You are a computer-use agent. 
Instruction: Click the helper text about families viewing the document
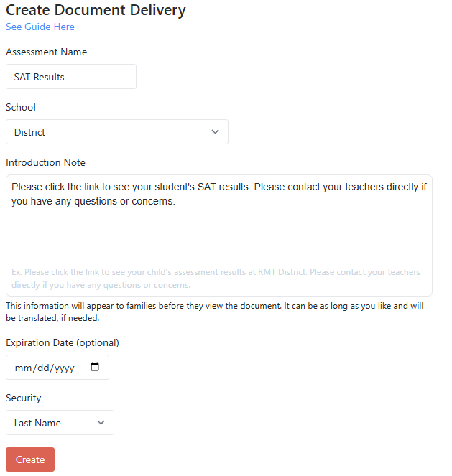214,312
